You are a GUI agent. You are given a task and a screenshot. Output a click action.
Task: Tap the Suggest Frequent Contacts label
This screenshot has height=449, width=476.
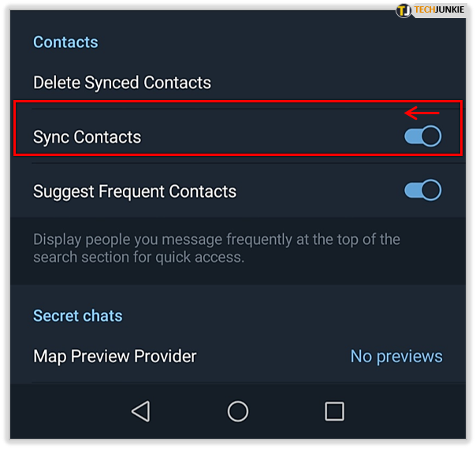[135, 191]
